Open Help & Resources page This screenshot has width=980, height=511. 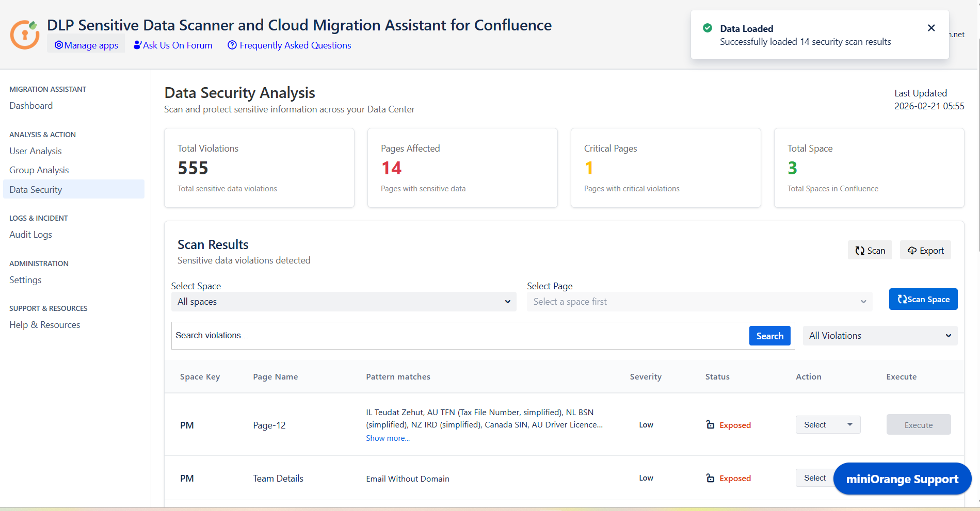coord(45,325)
